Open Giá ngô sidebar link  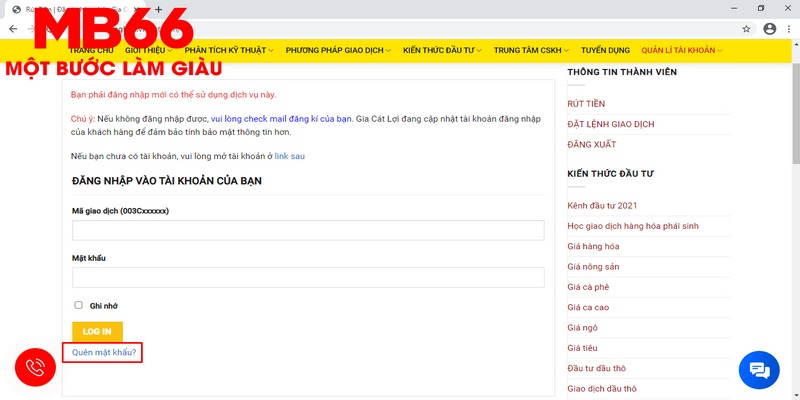coord(583,328)
